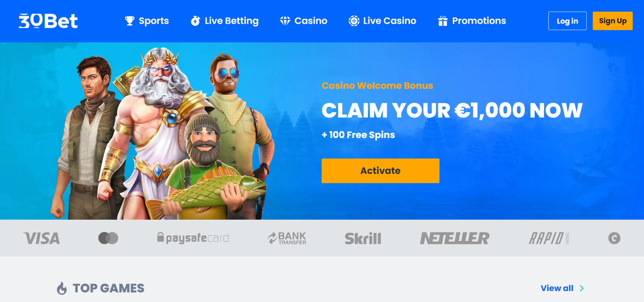
Task: Click the Bank Transfer logo
Action: coord(287,238)
